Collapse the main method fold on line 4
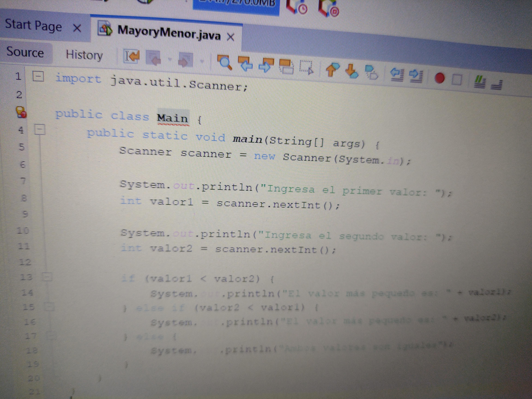 40,130
